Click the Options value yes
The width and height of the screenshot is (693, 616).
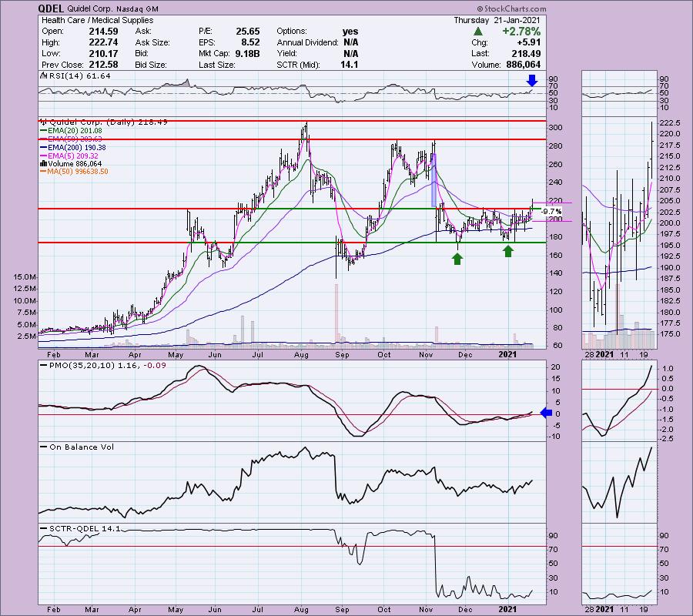(350, 32)
